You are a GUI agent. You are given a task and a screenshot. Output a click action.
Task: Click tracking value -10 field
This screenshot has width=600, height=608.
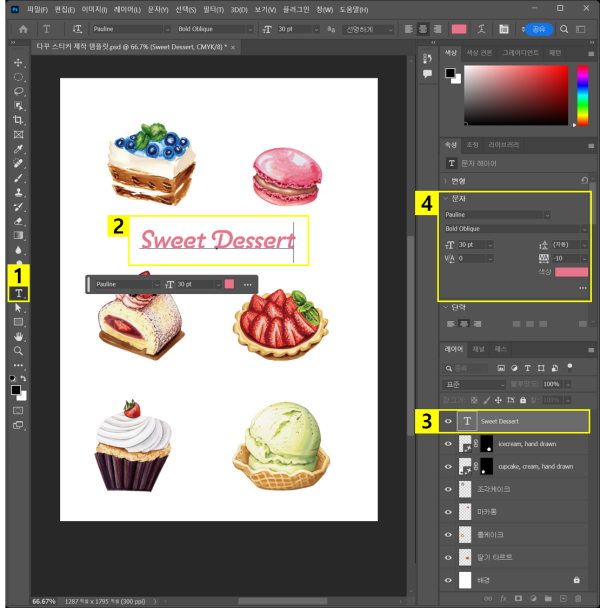566,258
